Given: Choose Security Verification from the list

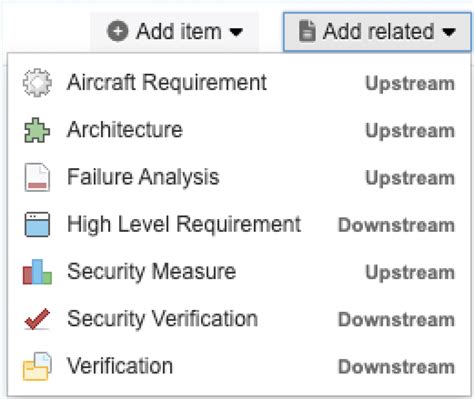Looking at the screenshot, I should (x=239, y=319).
